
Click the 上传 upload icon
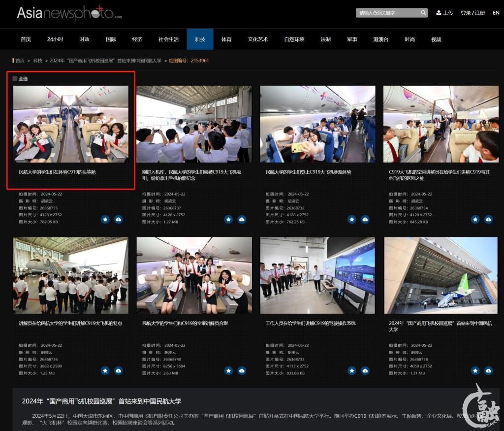point(439,13)
